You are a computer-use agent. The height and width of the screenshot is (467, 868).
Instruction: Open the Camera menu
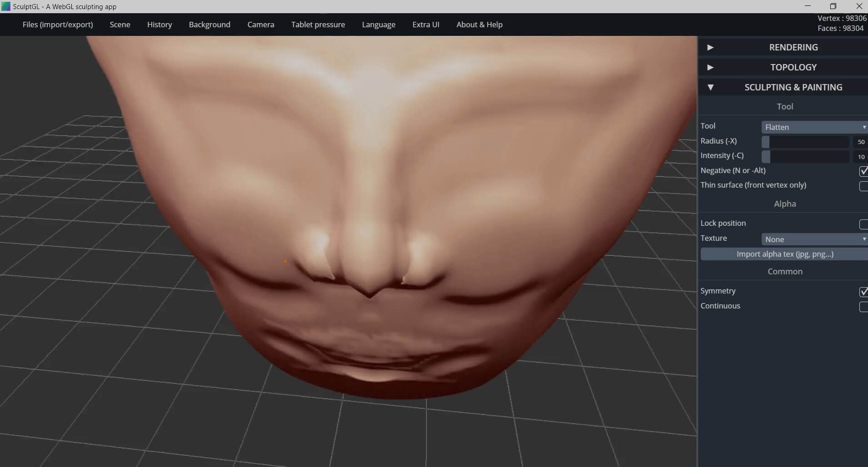pyautogui.click(x=260, y=25)
